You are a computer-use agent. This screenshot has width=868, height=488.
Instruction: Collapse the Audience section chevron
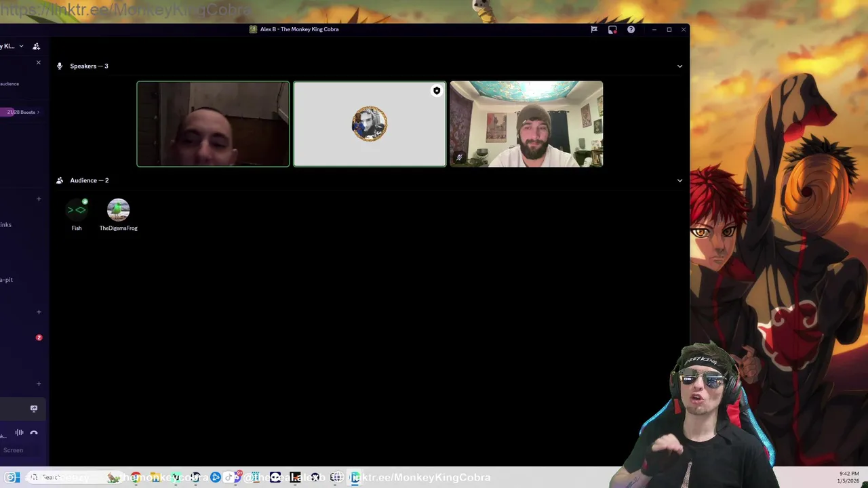[679, 181]
